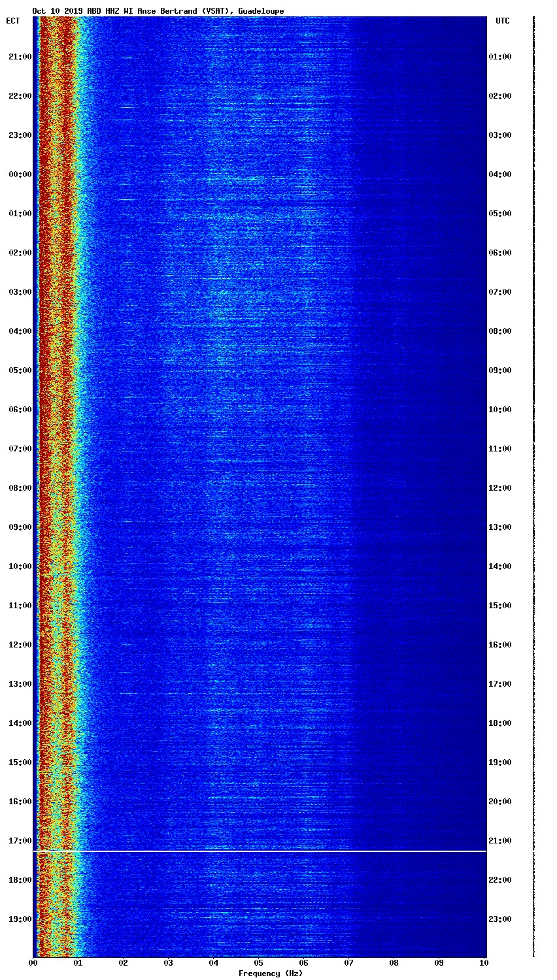Click the 18:00 UTC time label

500,723
